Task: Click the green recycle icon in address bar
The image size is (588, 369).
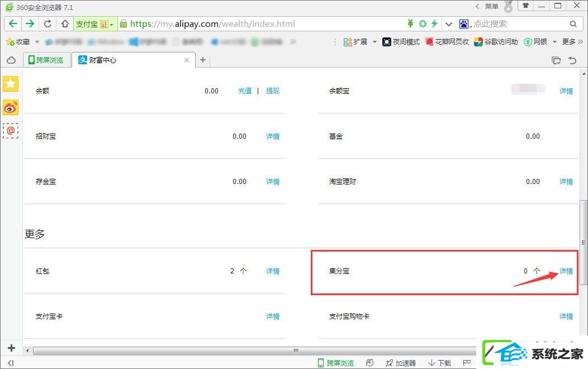Action: tap(423, 23)
